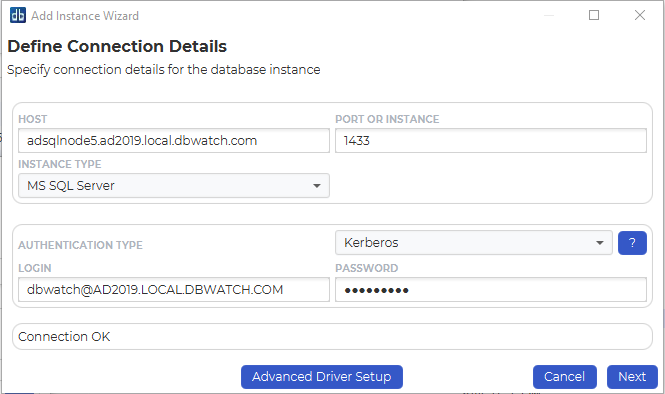Click the Host input field

click(x=174, y=141)
